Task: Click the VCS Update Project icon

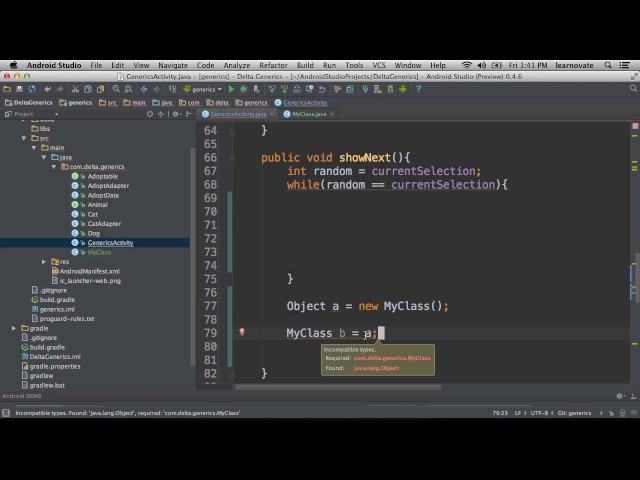Action: coord(272,89)
